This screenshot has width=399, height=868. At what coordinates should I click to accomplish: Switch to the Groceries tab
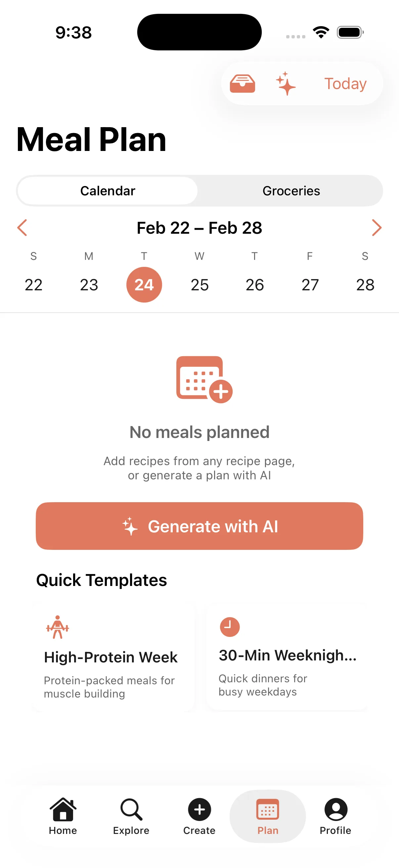(x=291, y=191)
